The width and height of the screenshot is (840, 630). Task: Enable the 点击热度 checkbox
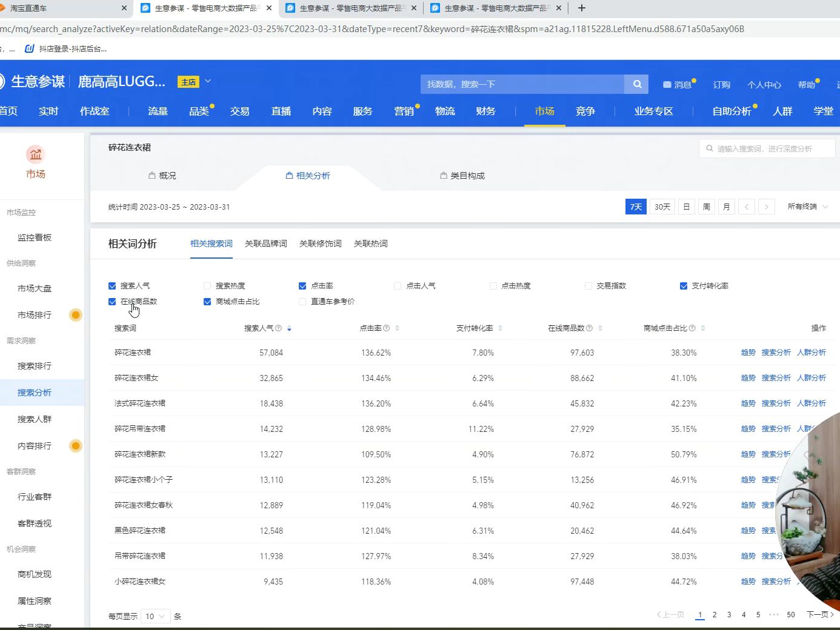(493, 286)
